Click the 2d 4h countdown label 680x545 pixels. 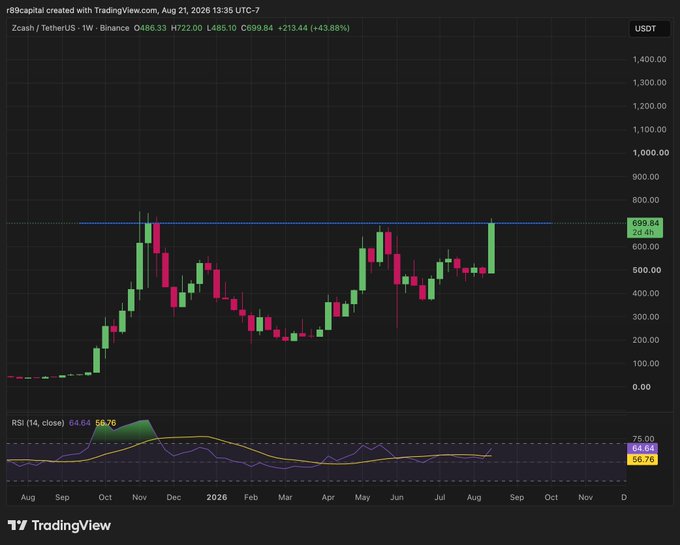tap(643, 233)
